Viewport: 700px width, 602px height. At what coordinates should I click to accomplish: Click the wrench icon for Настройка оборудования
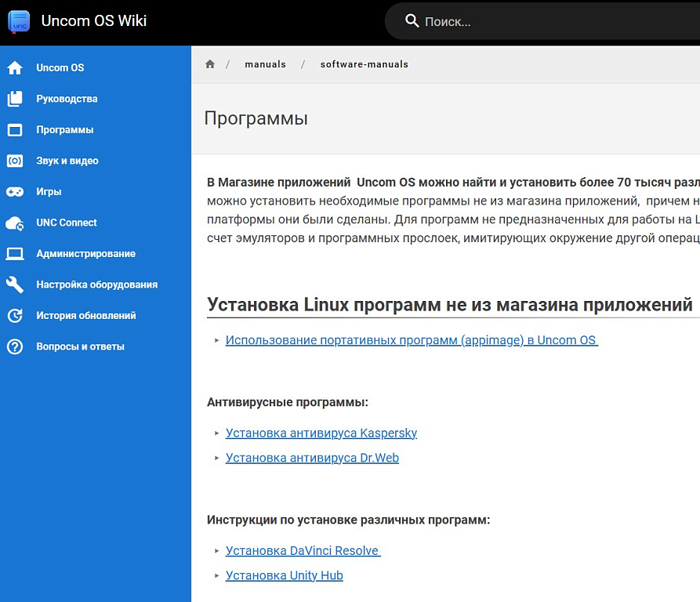pos(15,285)
